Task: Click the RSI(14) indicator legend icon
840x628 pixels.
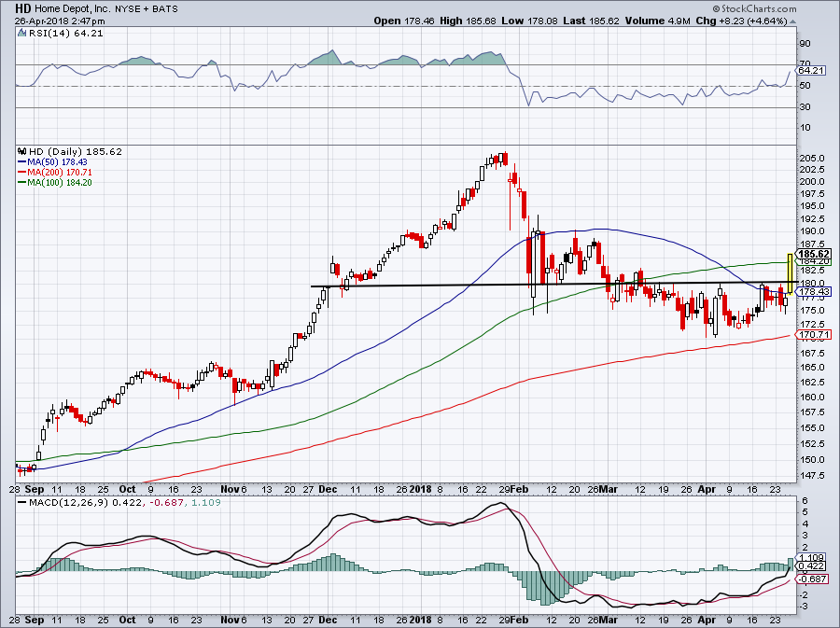Action: click(21, 34)
